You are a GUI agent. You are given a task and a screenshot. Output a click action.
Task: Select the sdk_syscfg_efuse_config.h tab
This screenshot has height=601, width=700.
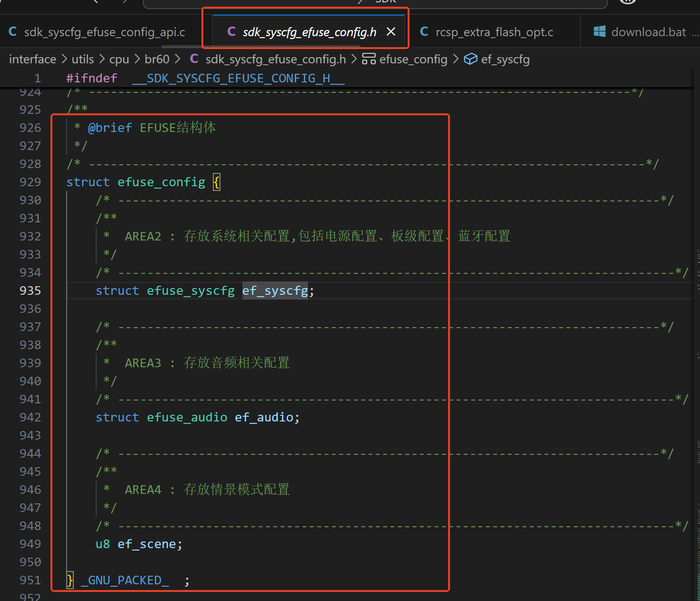tap(309, 32)
